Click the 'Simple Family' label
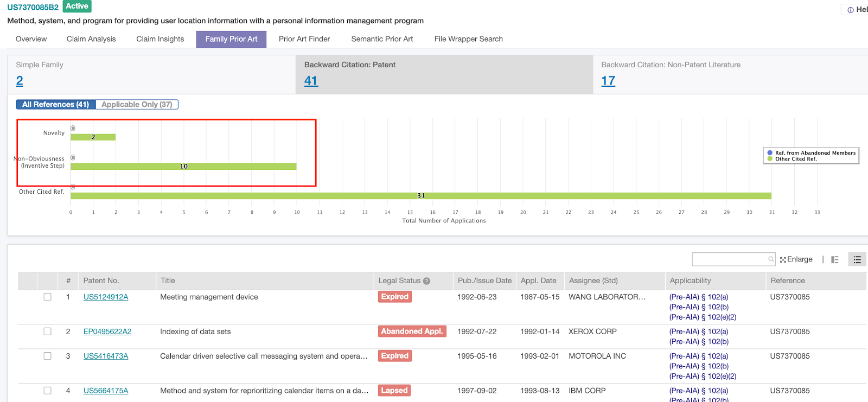The width and height of the screenshot is (868, 402). pyautogui.click(x=40, y=65)
